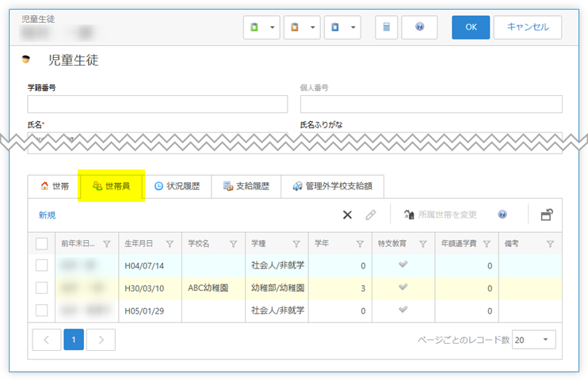Screen dimensions: 588x381
Task: Open filter for 前年末日 column
Action: pyautogui.click(x=107, y=244)
